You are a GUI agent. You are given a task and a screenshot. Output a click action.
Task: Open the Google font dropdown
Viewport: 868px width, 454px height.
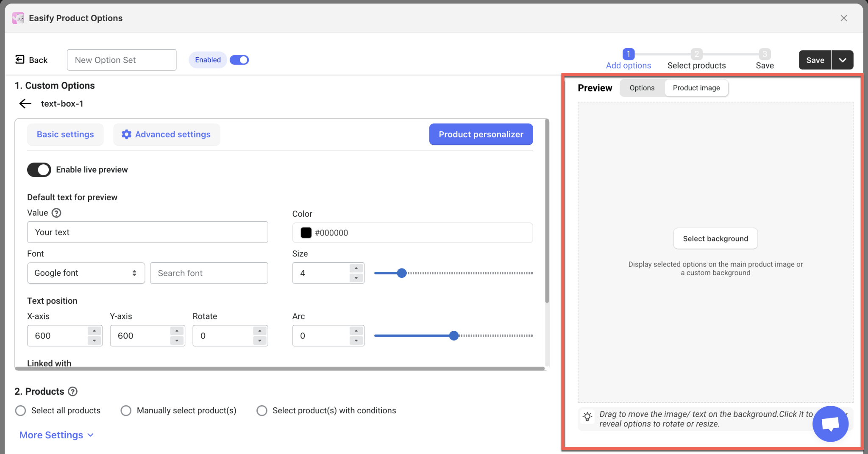86,273
